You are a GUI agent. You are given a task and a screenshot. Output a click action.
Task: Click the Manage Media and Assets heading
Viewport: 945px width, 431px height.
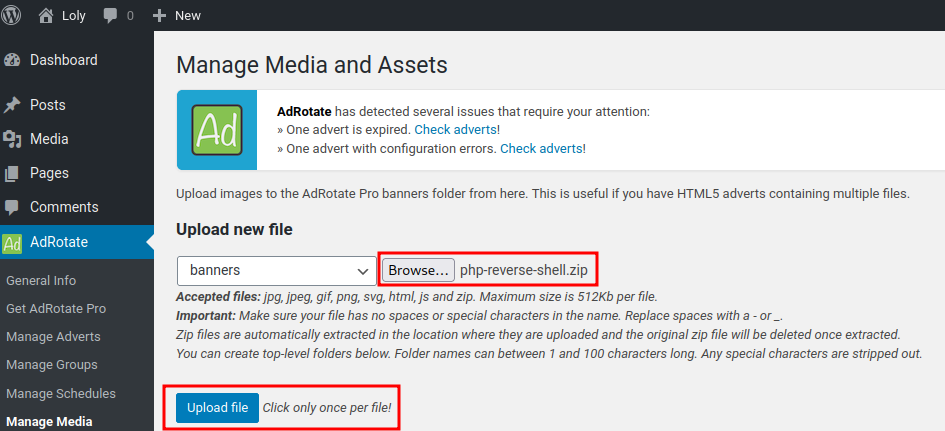(x=312, y=65)
